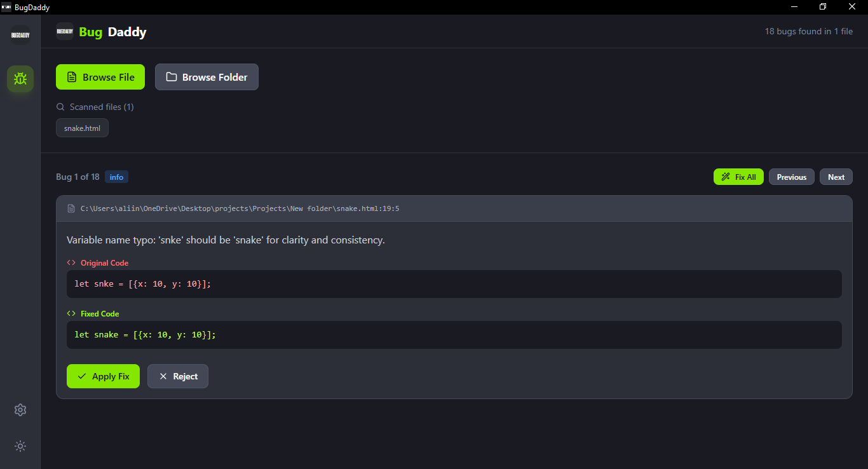This screenshot has width=868, height=469.
Task: Go to the Previous bug
Action: tap(792, 177)
